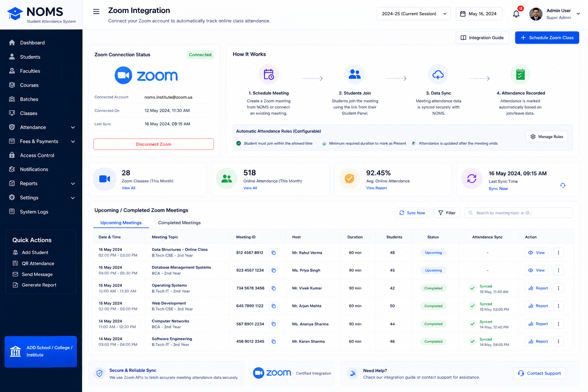Open more options for Data Structures row
588x392 pixels.
[559, 253]
